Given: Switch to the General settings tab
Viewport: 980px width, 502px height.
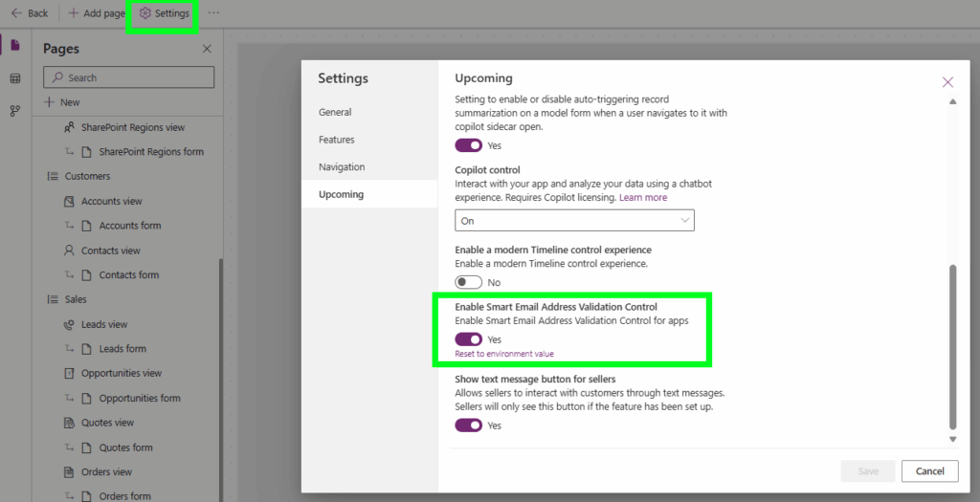Looking at the screenshot, I should (x=335, y=112).
